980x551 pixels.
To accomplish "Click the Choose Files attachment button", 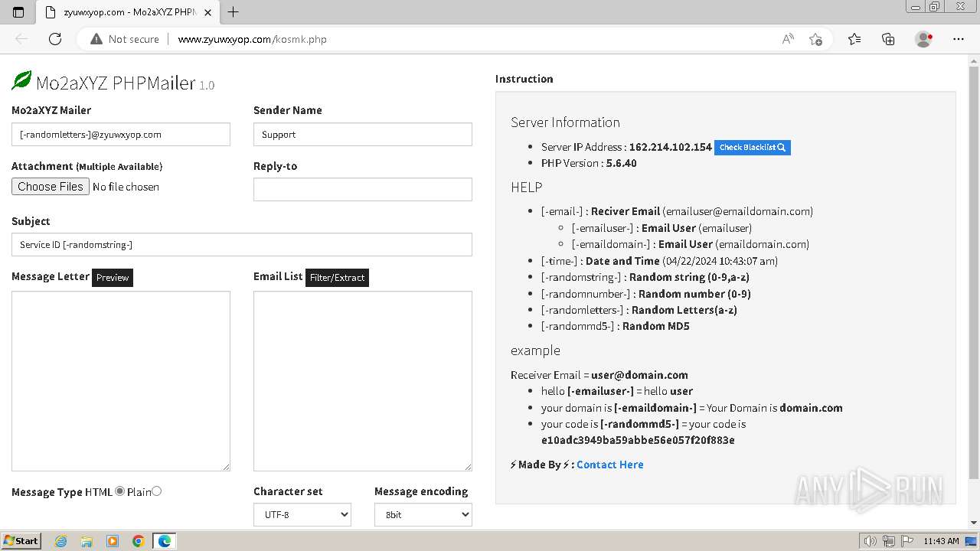I will (51, 187).
